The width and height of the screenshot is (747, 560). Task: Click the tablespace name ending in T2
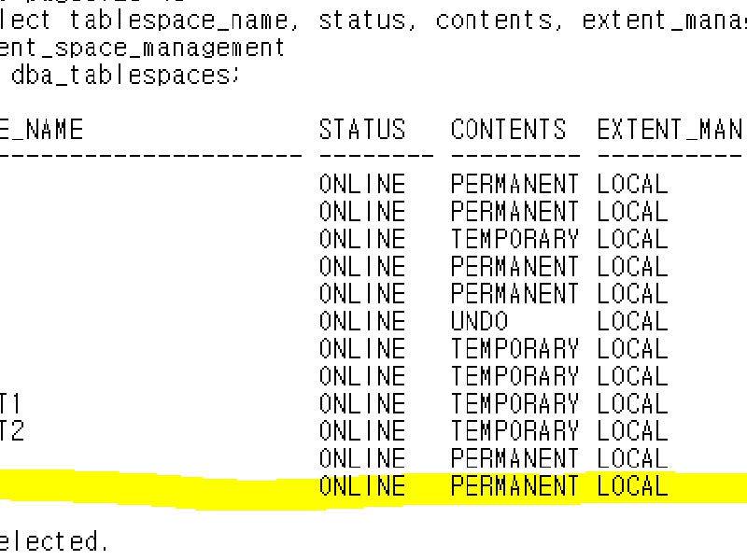[x=11, y=431]
